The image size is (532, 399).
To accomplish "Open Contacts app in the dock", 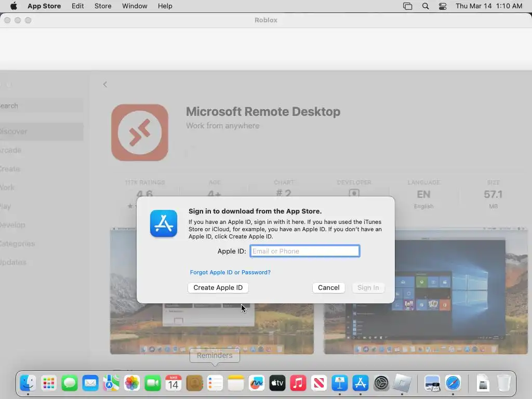I will (x=194, y=383).
